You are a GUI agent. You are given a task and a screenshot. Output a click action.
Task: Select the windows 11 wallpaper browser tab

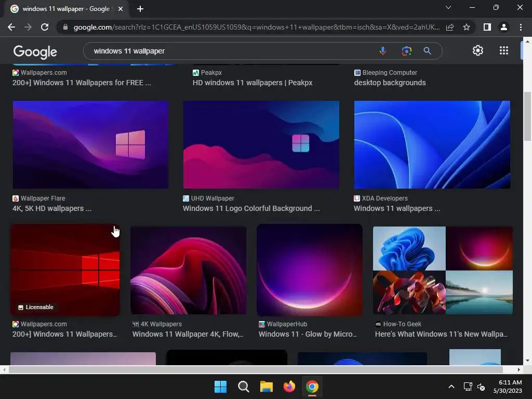point(66,9)
